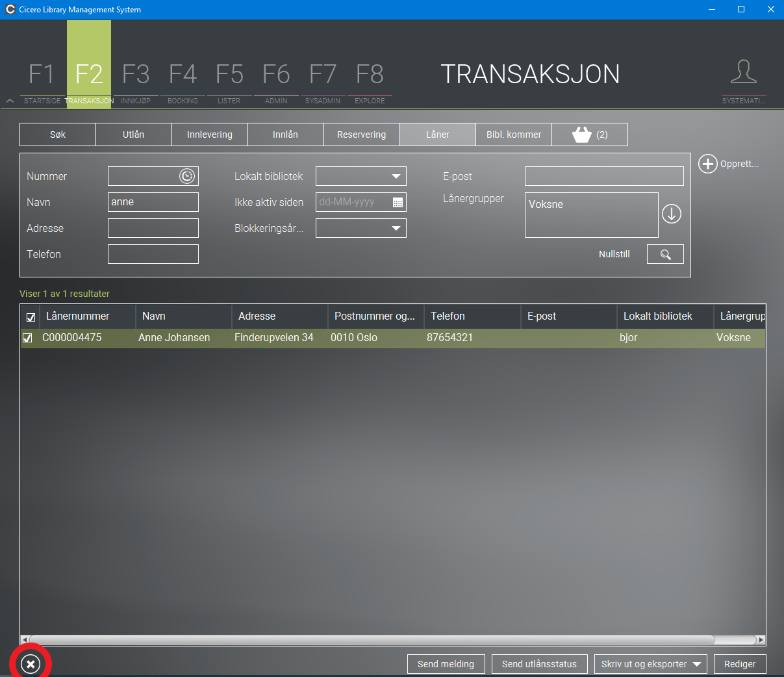This screenshot has height=677, width=784.
Task: Click the circled X close icon at bottom left
Action: point(31,663)
